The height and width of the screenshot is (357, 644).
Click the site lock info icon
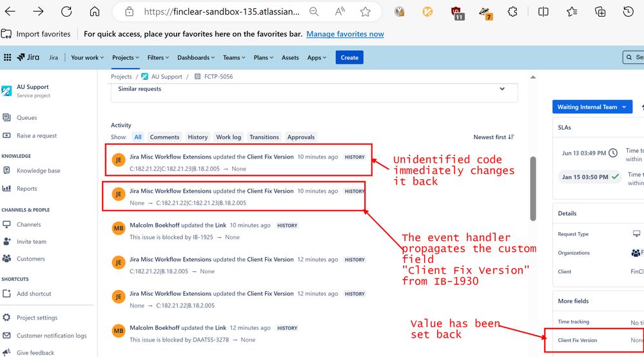[x=130, y=12]
